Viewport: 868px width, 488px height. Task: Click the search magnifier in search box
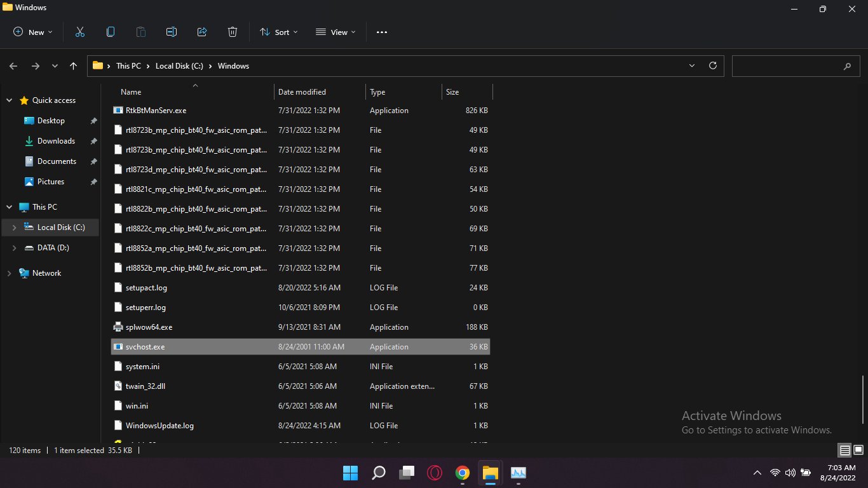coord(847,66)
